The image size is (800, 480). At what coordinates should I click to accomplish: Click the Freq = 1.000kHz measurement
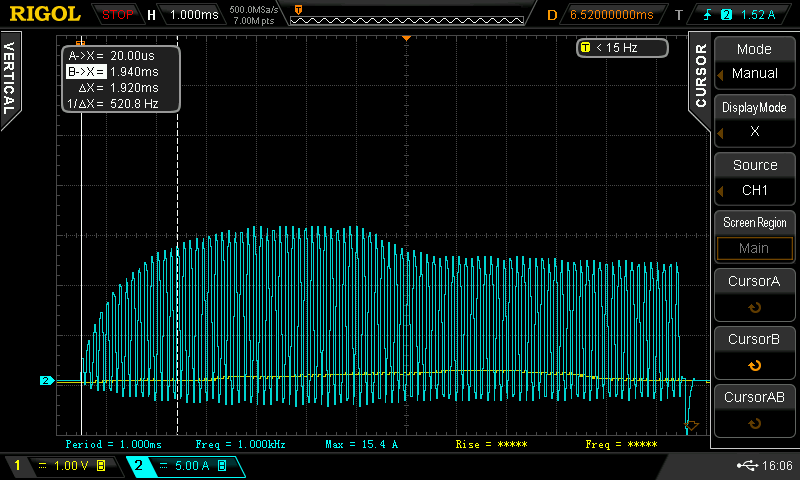pyautogui.click(x=240, y=444)
